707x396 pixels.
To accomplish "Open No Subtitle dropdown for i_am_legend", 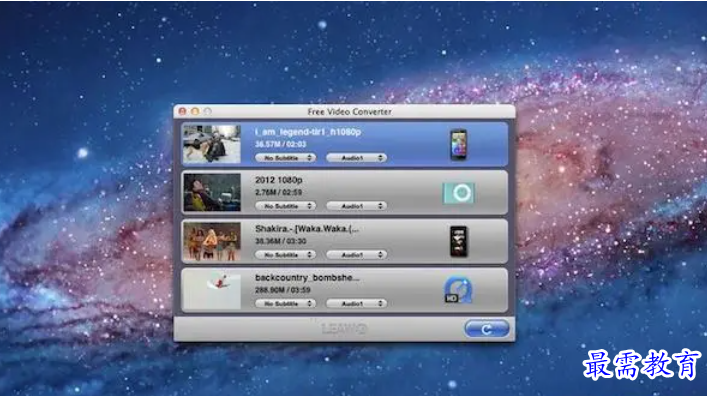I will click(285, 158).
